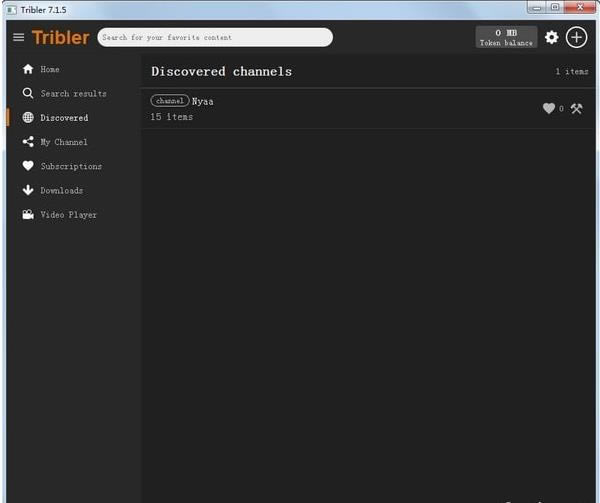The image size is (600, 503).
Task: Click the Subscriptions heart icon in sidebar
Action: (x=28, y=166)
